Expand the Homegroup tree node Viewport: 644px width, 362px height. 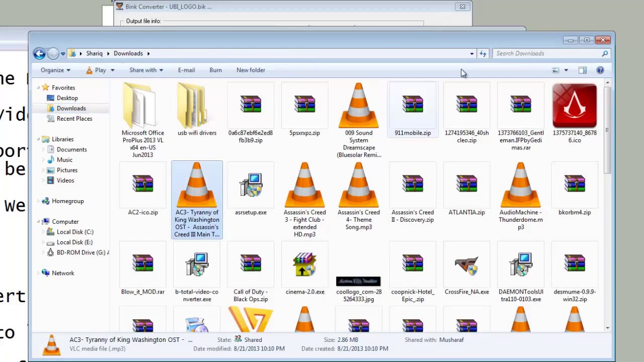tap(39, 201)
